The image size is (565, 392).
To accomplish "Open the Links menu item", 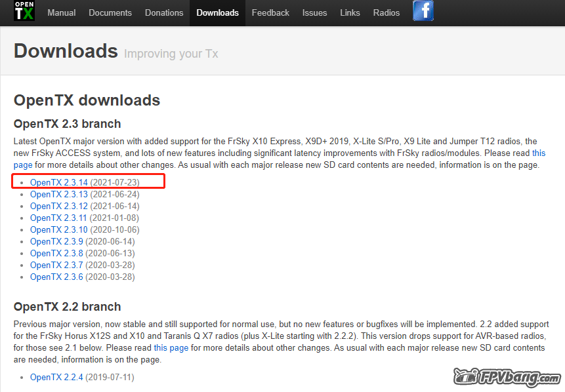I will click(x=350, y=13).
